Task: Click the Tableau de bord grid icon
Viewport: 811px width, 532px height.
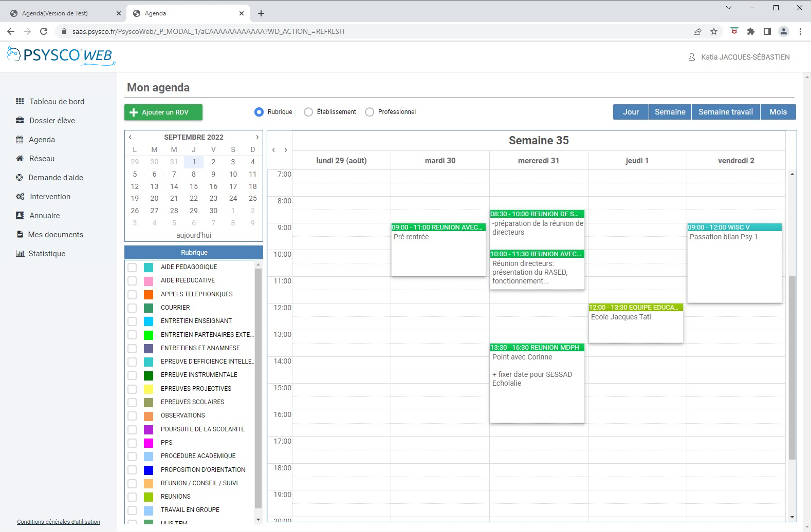Action: coord(20,102)
